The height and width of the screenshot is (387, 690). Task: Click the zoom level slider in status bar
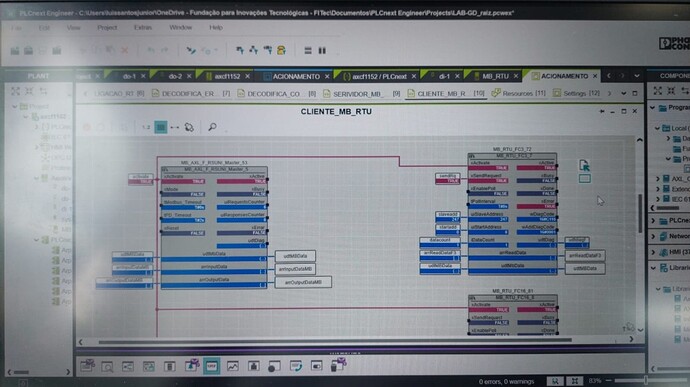pyautogui.click(x=646, y=380)
